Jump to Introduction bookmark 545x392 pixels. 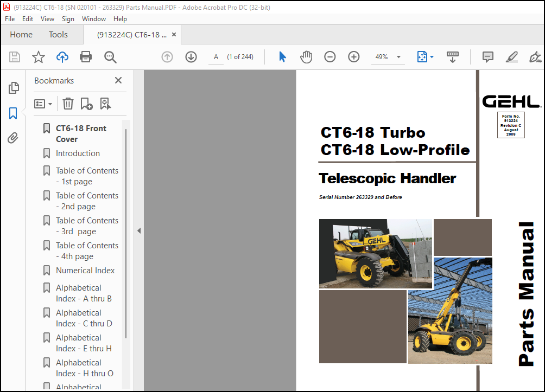[78, 153]
